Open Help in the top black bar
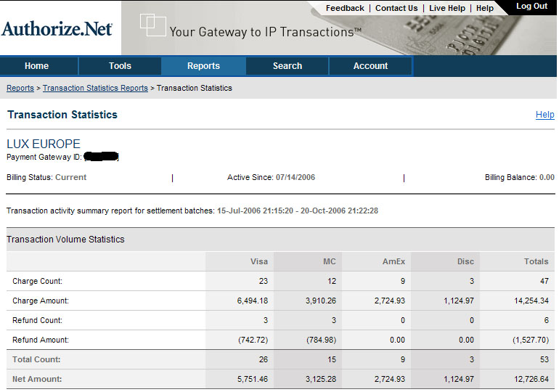 485,9
